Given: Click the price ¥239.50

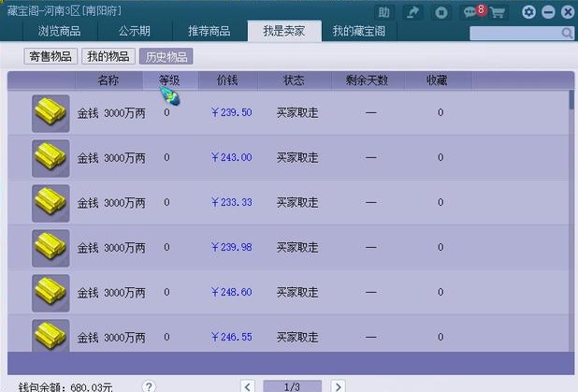Looking at the screenshot, I should click(232, 112).
